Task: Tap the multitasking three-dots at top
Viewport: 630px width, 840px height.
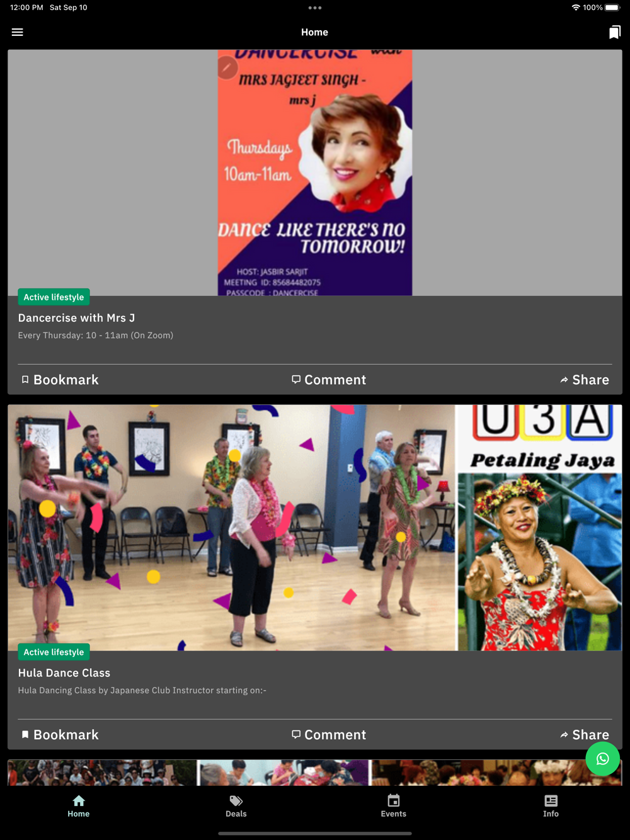Action: (x=315, y=8)
